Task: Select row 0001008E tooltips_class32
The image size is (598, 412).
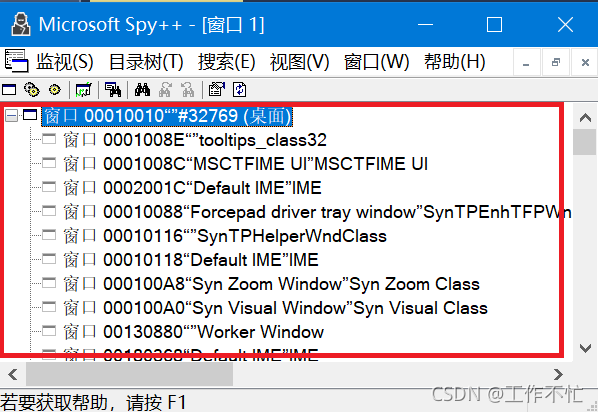Action: [195, 140]
